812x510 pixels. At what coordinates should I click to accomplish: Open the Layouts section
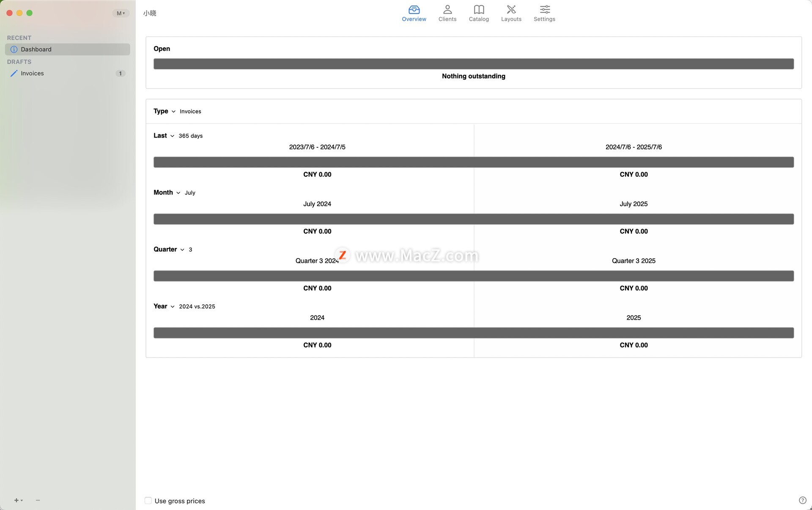(511, 14)
